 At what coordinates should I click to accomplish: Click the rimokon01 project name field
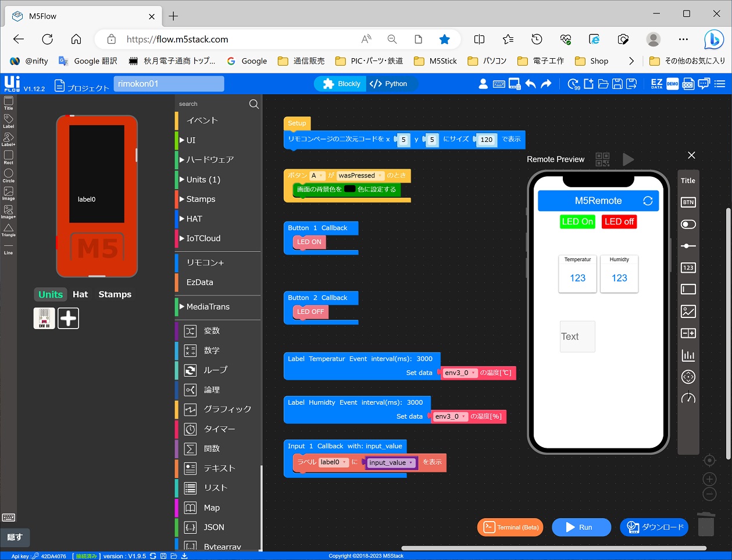coord(169,84)
